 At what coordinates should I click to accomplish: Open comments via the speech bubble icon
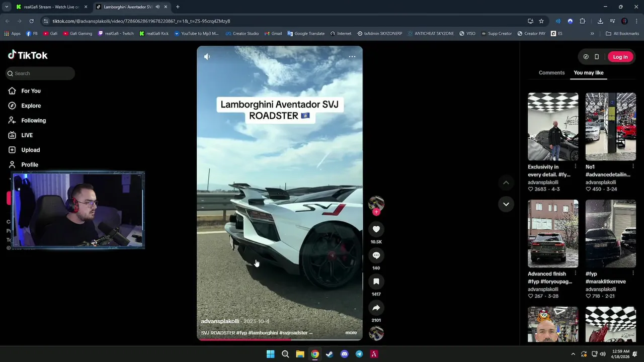(x=376, y=255)
